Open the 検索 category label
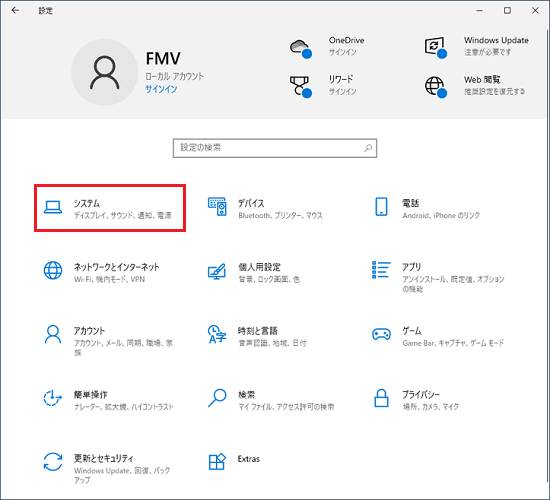Screen dimensions: 550x500 246,395
